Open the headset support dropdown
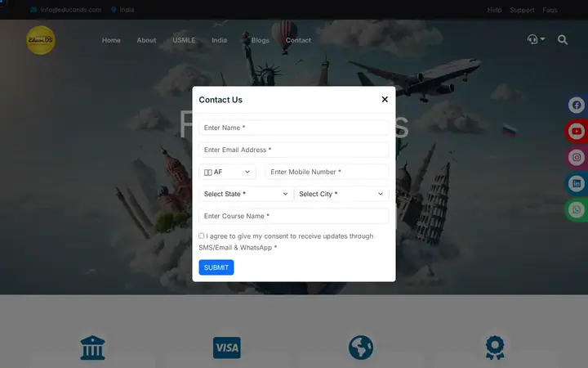588x368 pixels. coord(536,39)
